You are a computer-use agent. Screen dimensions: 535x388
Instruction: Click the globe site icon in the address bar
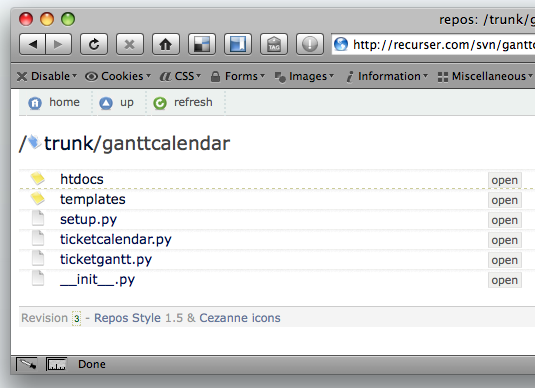point(341,44)
